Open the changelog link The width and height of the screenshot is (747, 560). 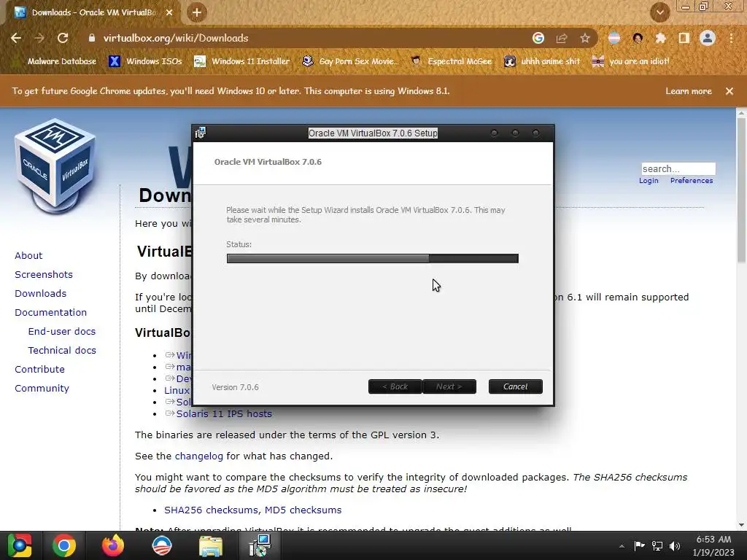198,456
